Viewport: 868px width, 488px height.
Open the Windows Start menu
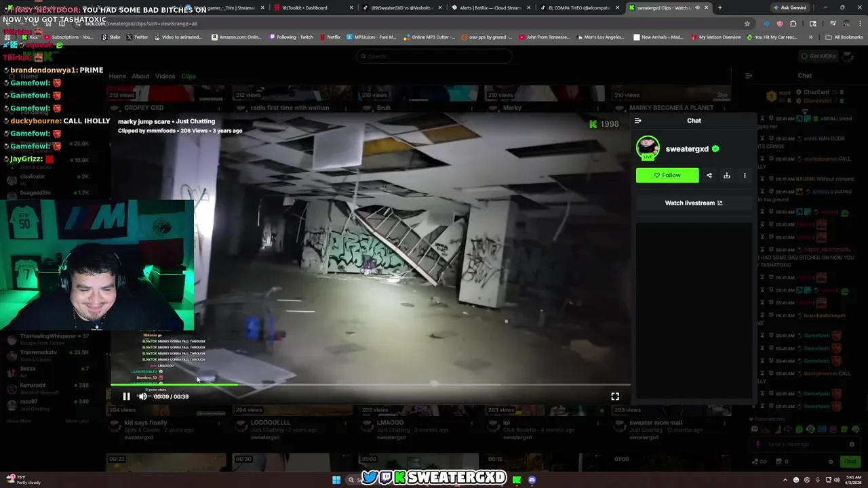336,480
